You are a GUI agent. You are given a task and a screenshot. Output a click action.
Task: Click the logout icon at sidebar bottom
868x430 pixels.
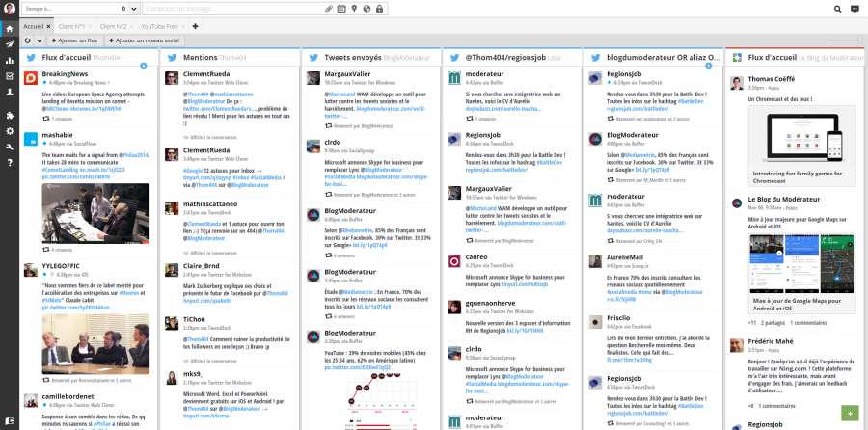(x=10, y=420)
